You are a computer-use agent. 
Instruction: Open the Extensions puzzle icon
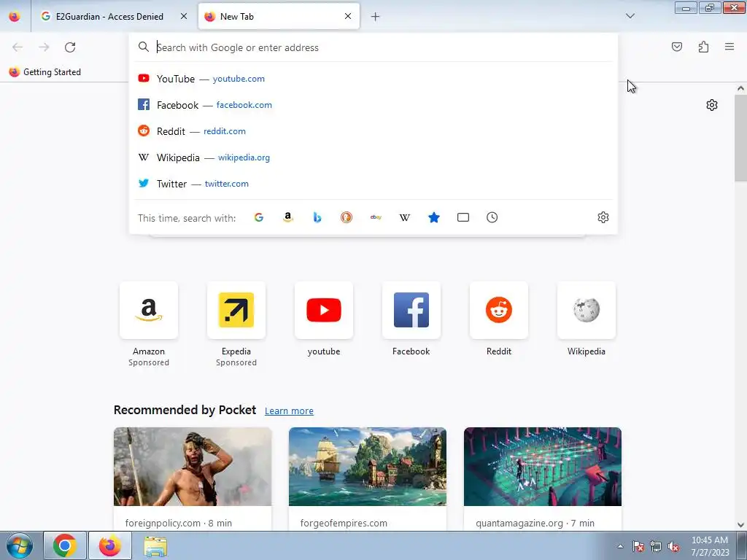pos(704,47)
